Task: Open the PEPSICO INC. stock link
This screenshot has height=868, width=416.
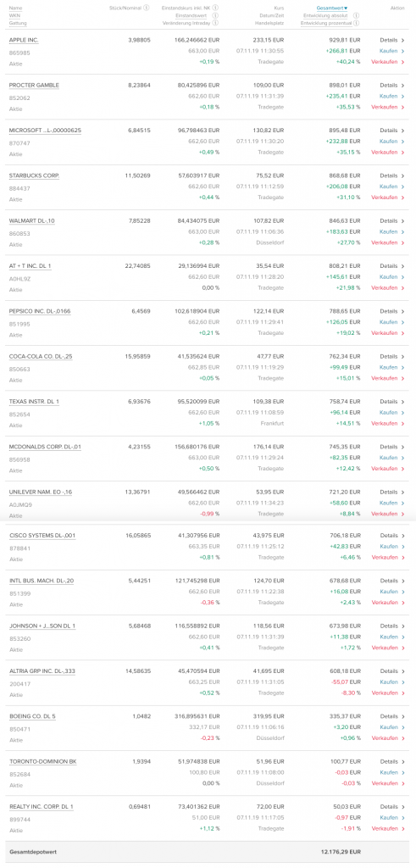Action: click(40, 311)
